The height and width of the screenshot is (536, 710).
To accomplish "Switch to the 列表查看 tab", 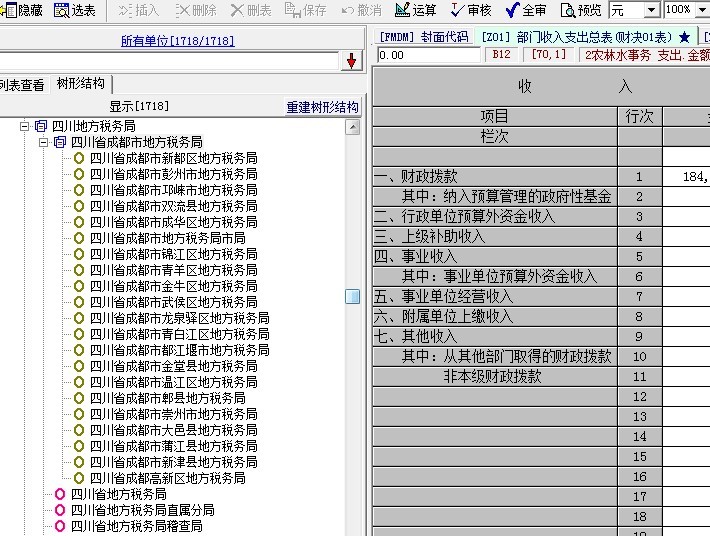I will tap(22, 85).
